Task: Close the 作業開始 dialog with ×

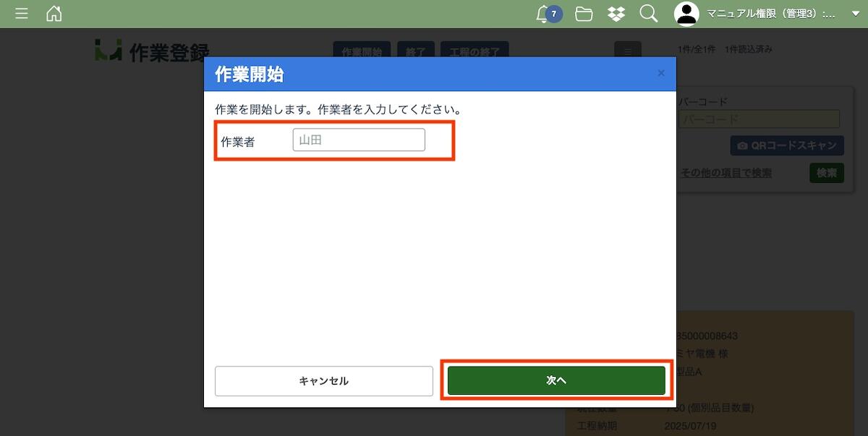Action: pyautogui.click(x=660, y=73)
